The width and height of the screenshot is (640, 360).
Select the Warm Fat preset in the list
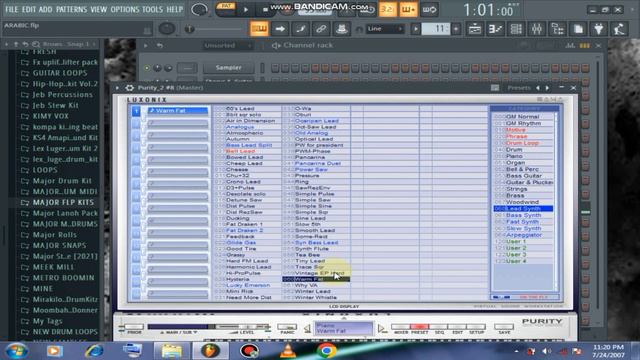[316, 279]
